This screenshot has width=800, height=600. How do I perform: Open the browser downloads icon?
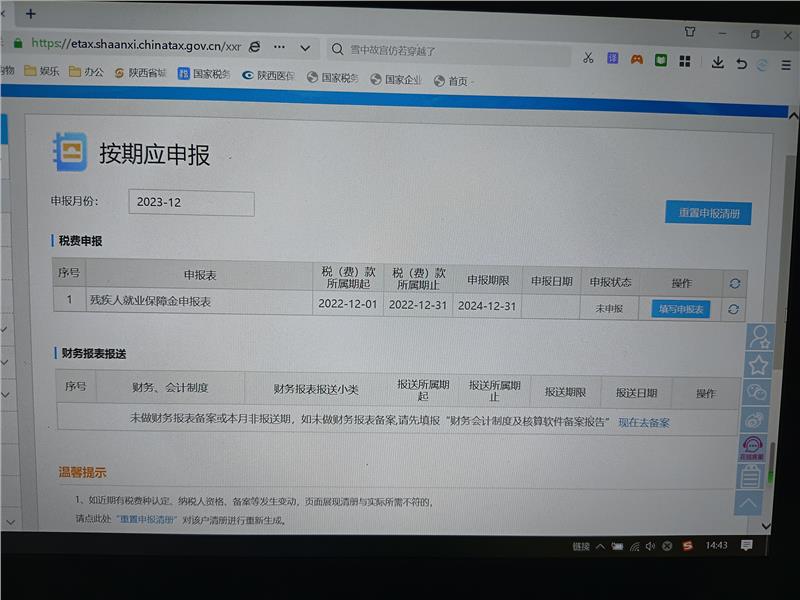pyautogui.click(x=717, y=62)
